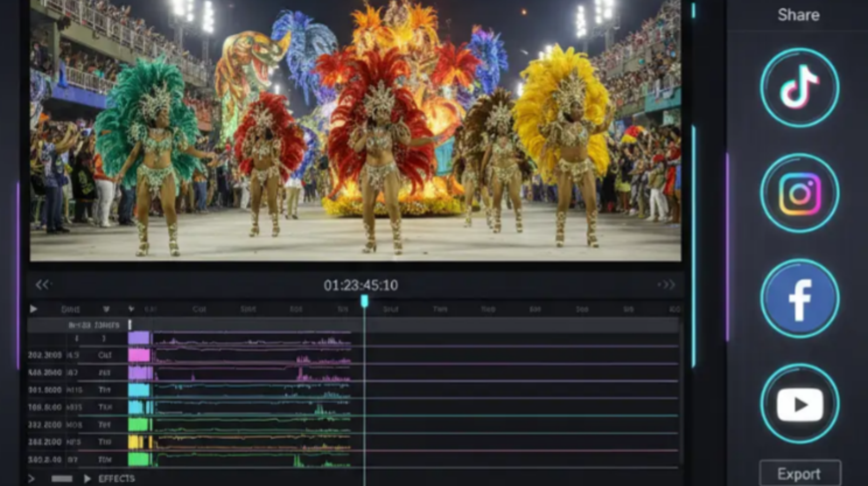868x486 pixels.
Task: Share the video to Instagram
Action: tap(800, 193)
